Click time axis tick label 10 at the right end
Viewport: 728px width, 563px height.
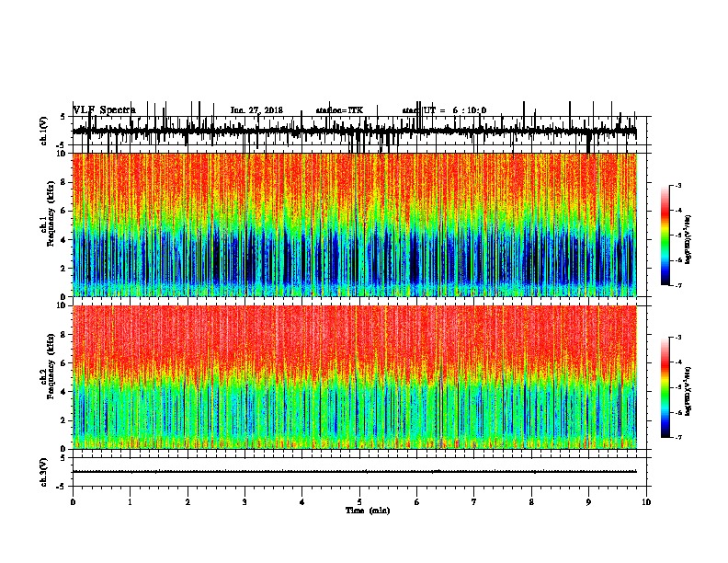pos(646,502)
